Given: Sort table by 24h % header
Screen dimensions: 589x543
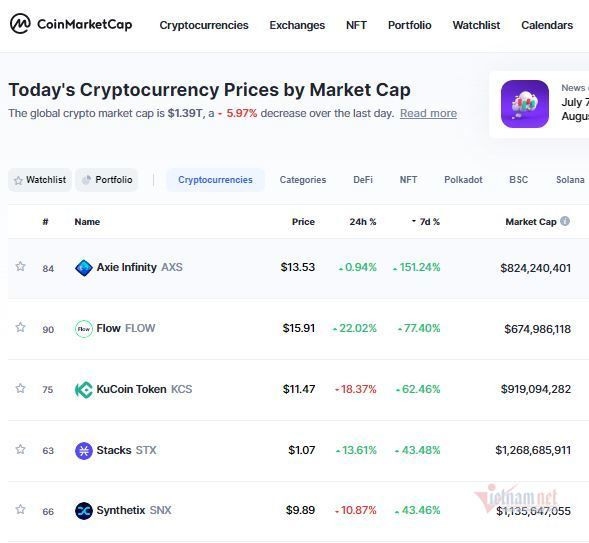Looking at the screenshot, I should tap(362, 222).
